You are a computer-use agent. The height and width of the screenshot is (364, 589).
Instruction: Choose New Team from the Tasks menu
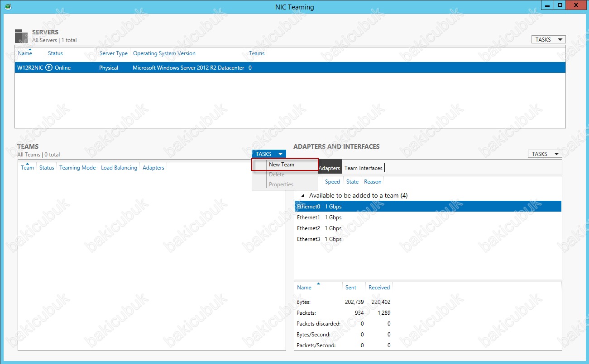pos(285,165)
